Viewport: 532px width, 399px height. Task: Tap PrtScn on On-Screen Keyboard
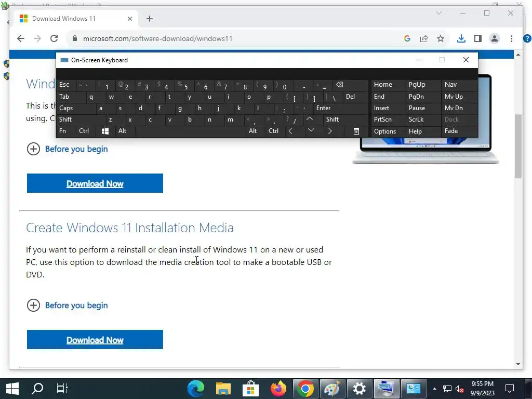388,119
